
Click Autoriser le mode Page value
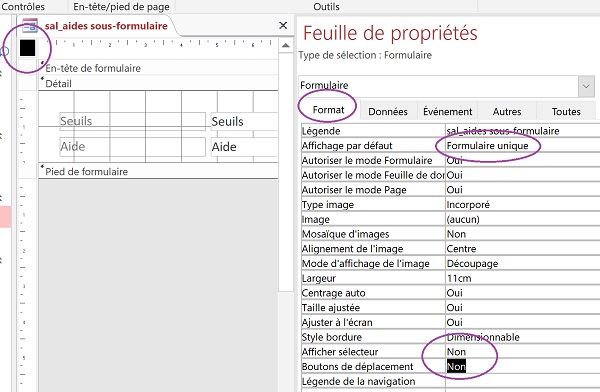point(523,190)
